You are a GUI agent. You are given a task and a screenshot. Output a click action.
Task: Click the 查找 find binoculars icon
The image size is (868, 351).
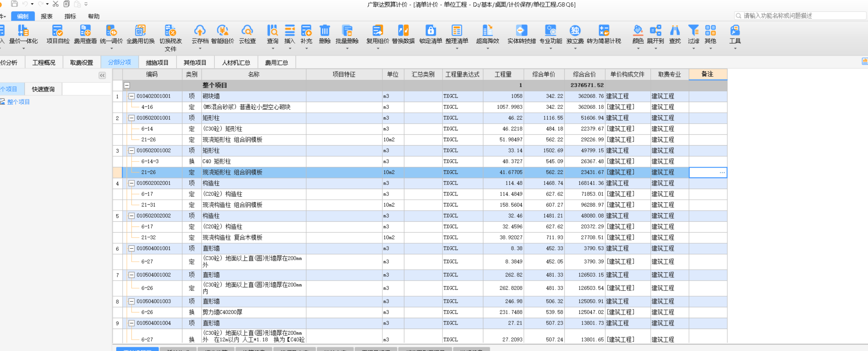pos(675,31)
